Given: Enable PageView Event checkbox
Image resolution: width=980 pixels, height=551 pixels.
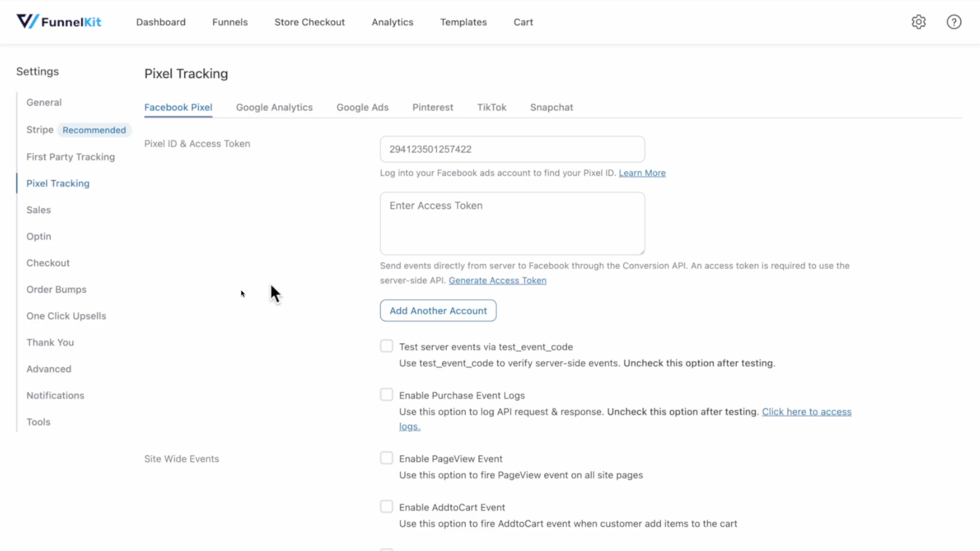Looking at the screenshot, I should point(386,458).
